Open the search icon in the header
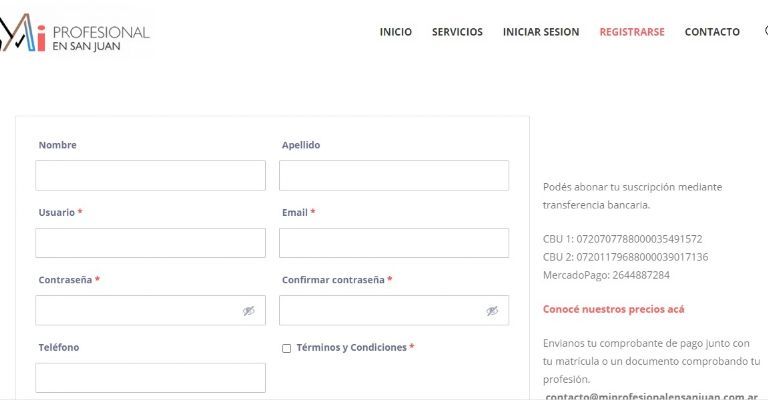 (764, 31)
